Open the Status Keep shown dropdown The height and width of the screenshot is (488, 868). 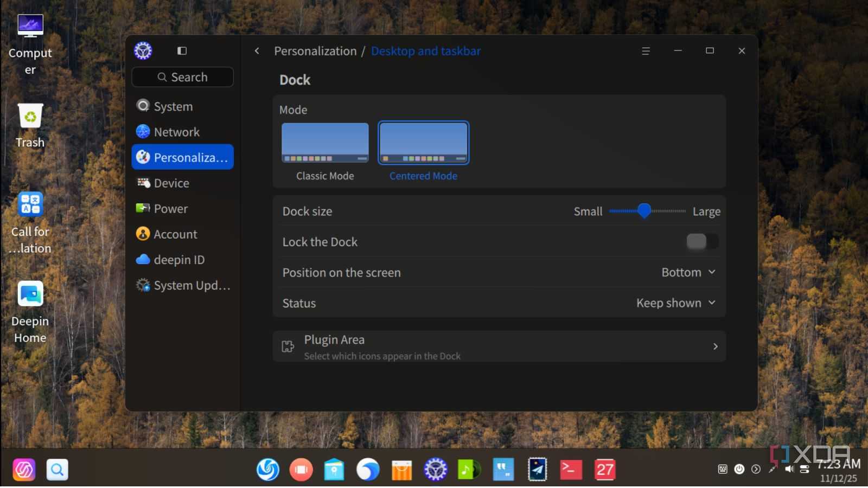pyautogui.click(x=676, y=303)
